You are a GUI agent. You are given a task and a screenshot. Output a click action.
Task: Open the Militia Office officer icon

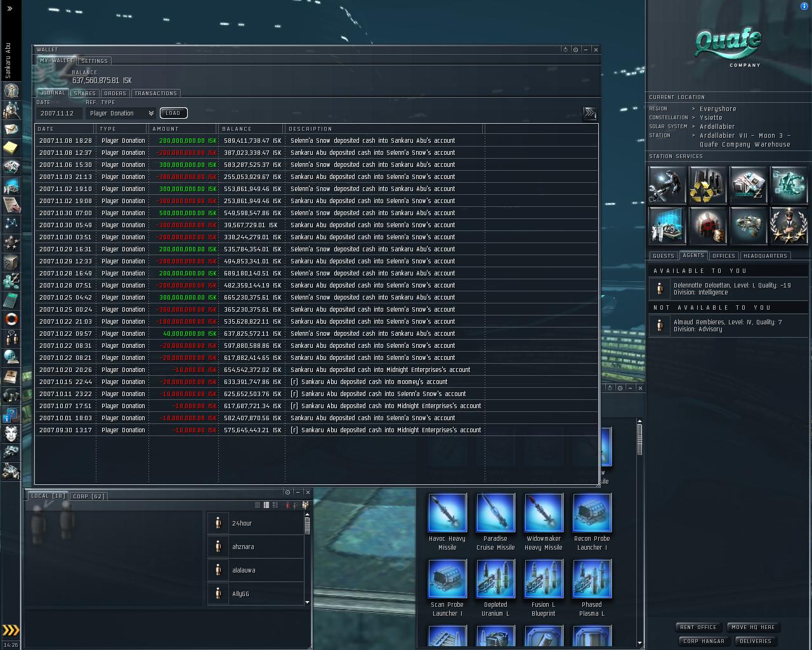[x=789, y=225]
